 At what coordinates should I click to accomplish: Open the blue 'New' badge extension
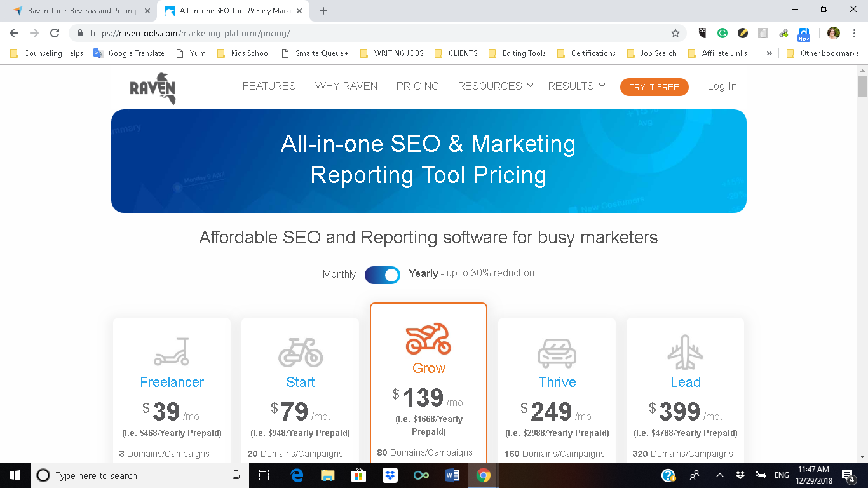[x=804, y=34]
